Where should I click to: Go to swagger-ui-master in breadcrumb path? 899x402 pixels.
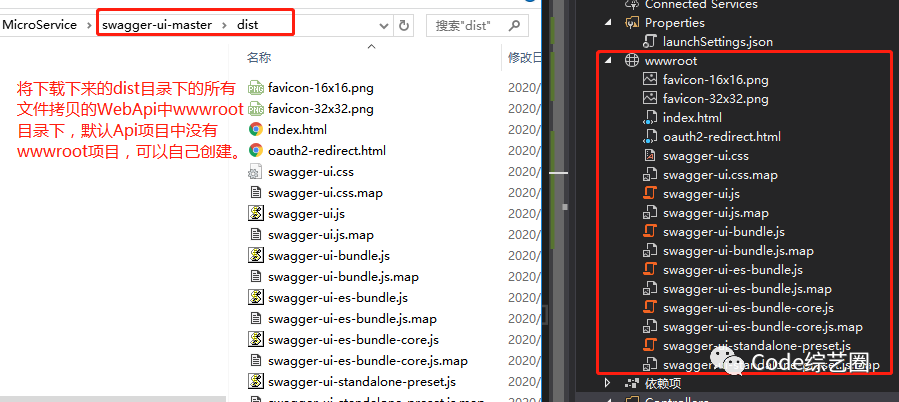[x=157, y=25]
